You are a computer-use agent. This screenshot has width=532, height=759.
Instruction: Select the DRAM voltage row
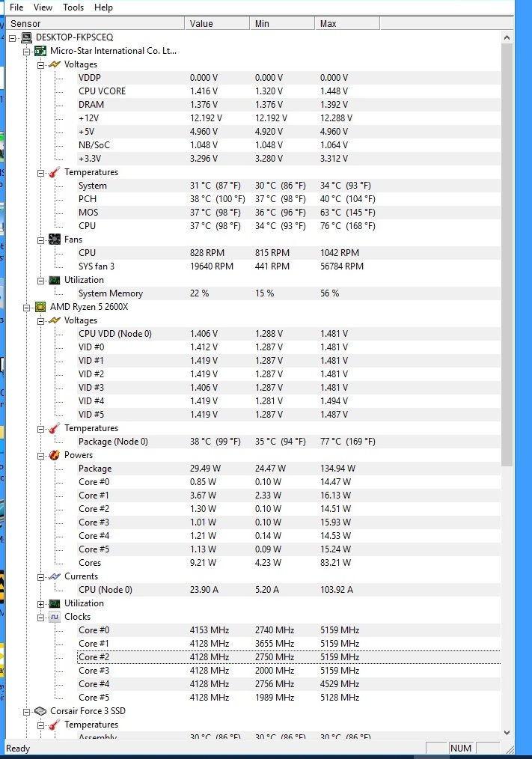pos(289,105)
